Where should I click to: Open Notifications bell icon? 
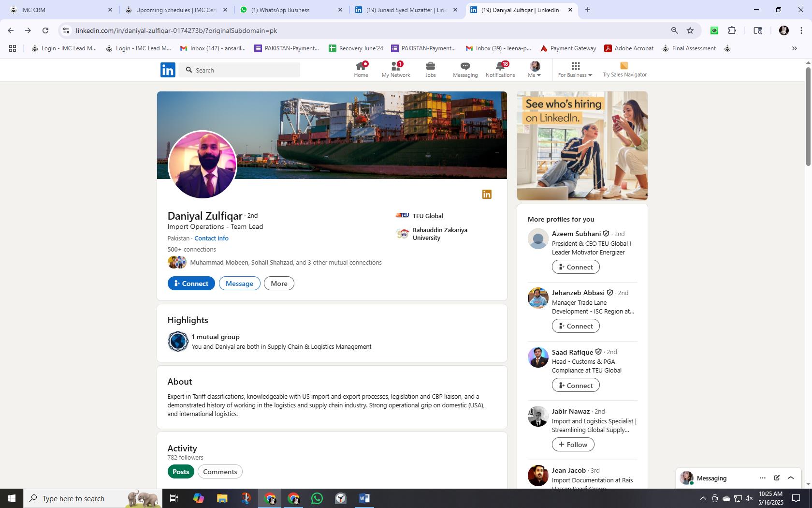[500, 70]
